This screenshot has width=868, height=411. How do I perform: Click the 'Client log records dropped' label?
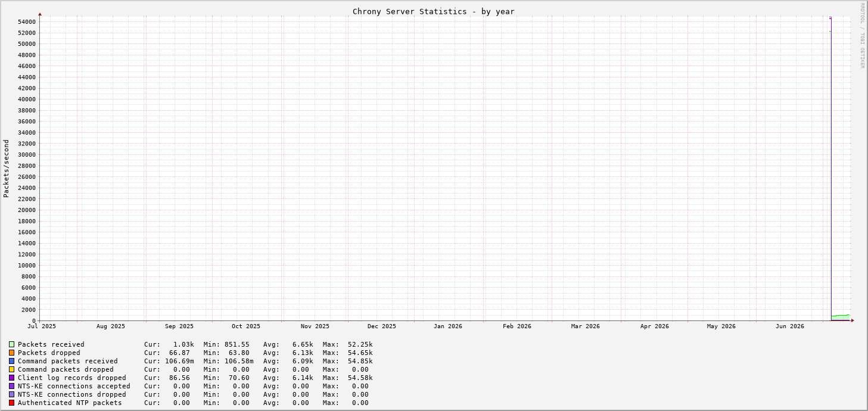(72, 378)
